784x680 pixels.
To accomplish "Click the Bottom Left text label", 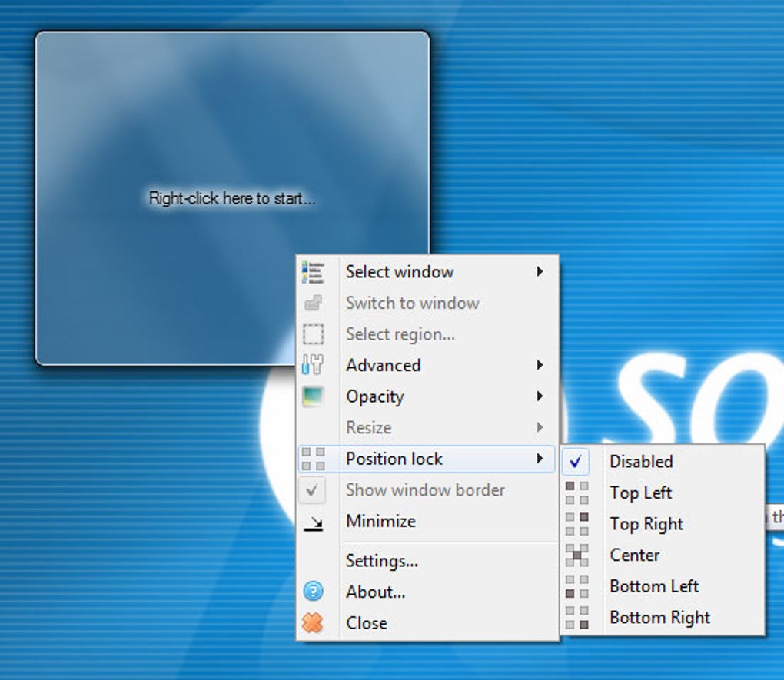I will 653,586.
